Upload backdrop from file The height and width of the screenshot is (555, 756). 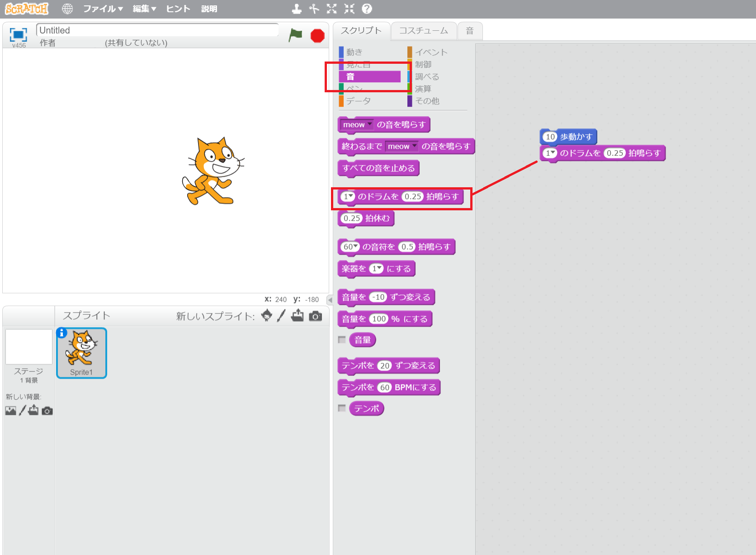pyautogui.click(x=33, y=410)
